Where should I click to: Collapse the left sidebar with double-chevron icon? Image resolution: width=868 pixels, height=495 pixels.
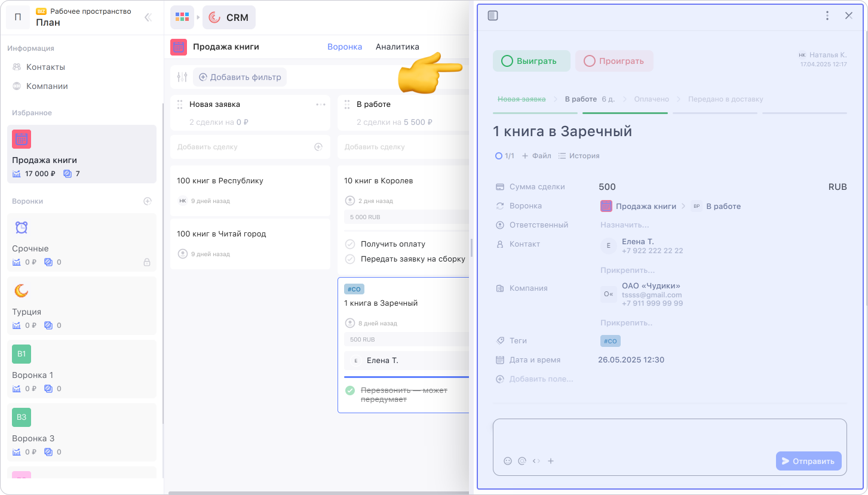(148, 17)
